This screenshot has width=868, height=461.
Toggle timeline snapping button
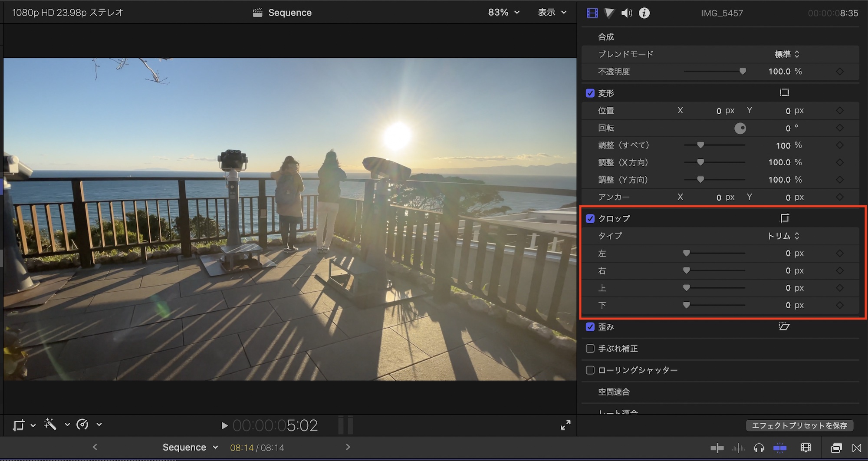(x=780, y=448)
